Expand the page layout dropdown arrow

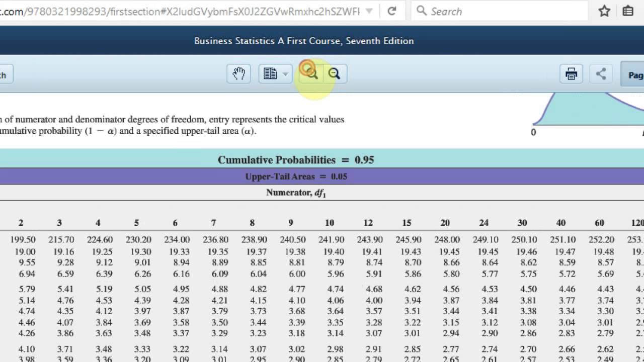click(x=285, y=74)
